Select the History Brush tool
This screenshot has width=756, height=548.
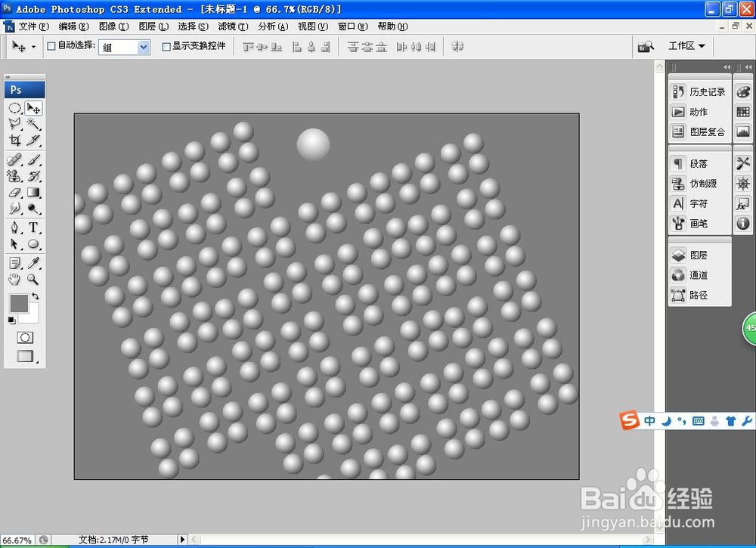(x=33, y=176)
